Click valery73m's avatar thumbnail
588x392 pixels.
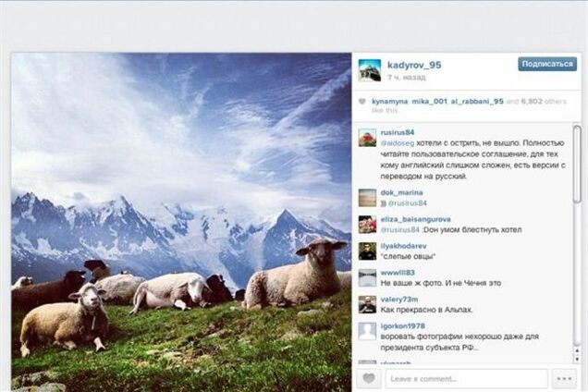[367, 304]
